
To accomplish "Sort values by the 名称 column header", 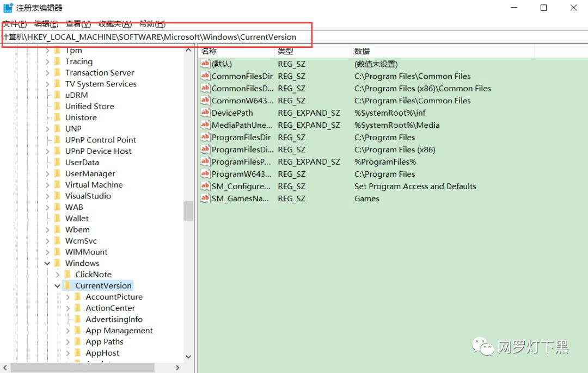I will [236, 51].
